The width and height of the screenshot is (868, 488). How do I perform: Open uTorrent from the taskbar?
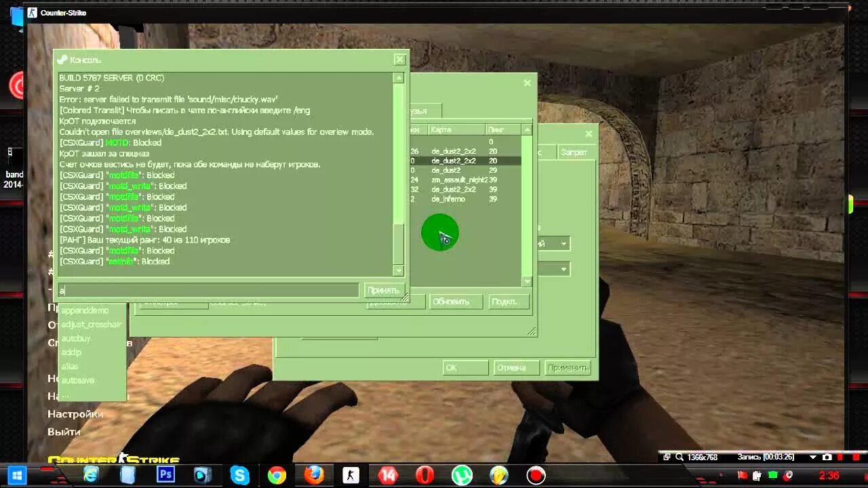[x=462, y=475]
